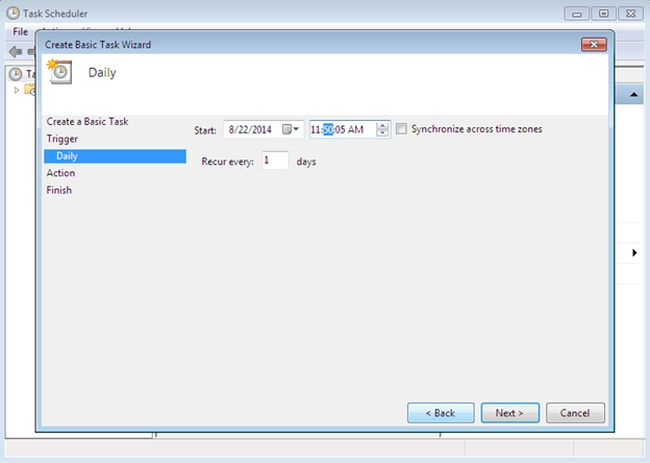The image size is (650, 463).
Task: Select the Finish step in wizard sidebar
Action: point(59,190)
